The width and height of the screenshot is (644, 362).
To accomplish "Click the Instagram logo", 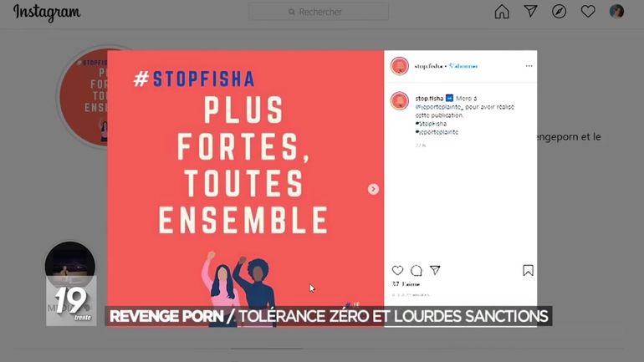I will click(47, 13).
